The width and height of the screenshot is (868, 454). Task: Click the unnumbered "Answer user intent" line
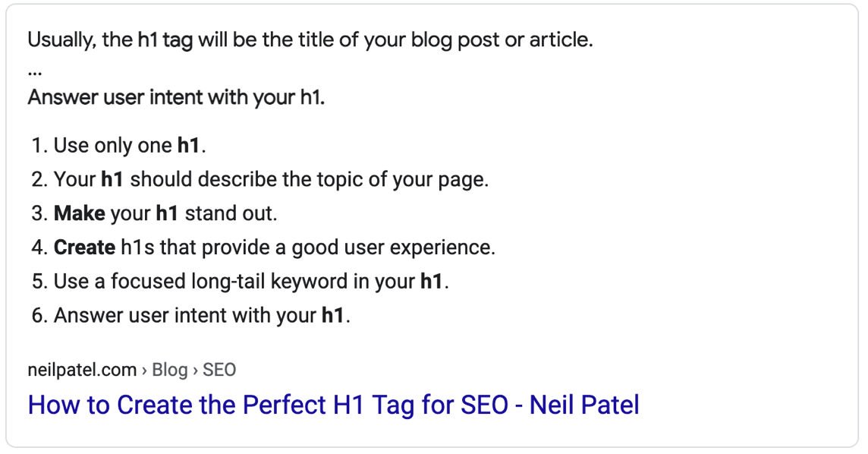176,97
